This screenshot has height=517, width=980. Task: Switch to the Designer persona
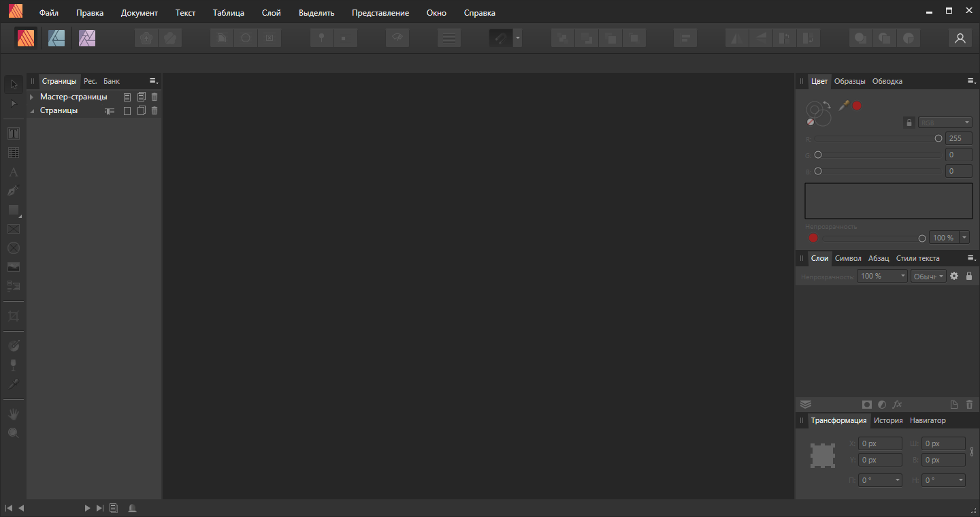point(56,38)
